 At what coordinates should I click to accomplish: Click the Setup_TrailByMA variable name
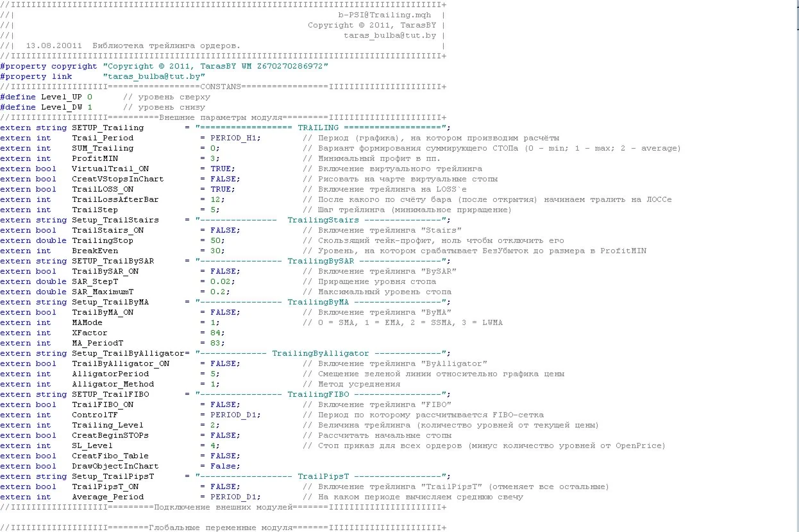(x=110, y=302)
